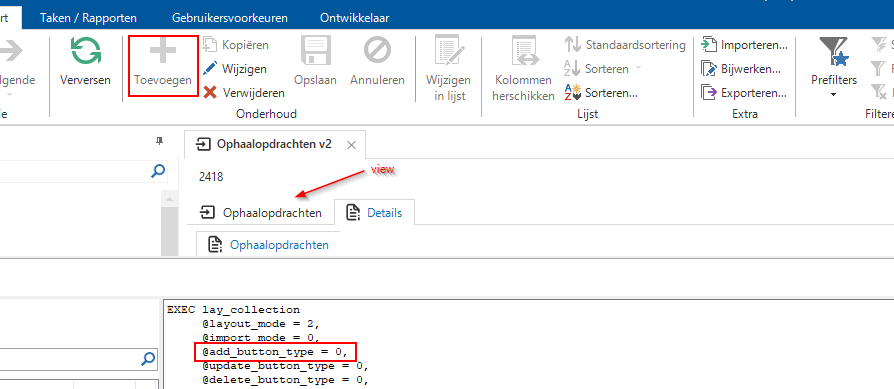The image size is (894, 389).
Task: Add a record with Toevoegen plus icon
Action: 163,51
